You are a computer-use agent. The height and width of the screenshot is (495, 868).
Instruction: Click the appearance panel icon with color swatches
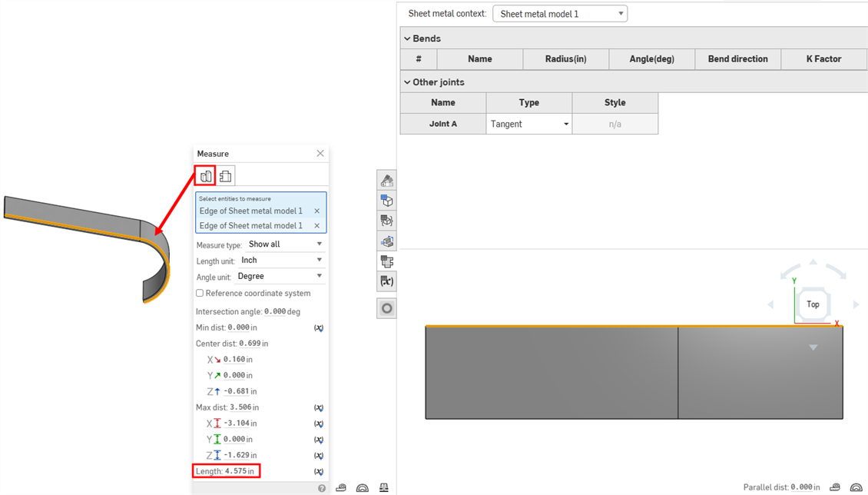(x=386, y=181)
